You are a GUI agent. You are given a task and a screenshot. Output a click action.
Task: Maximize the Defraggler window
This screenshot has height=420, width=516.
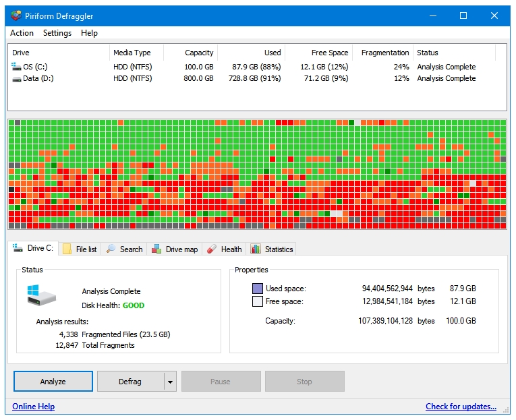tap(463, 16)
